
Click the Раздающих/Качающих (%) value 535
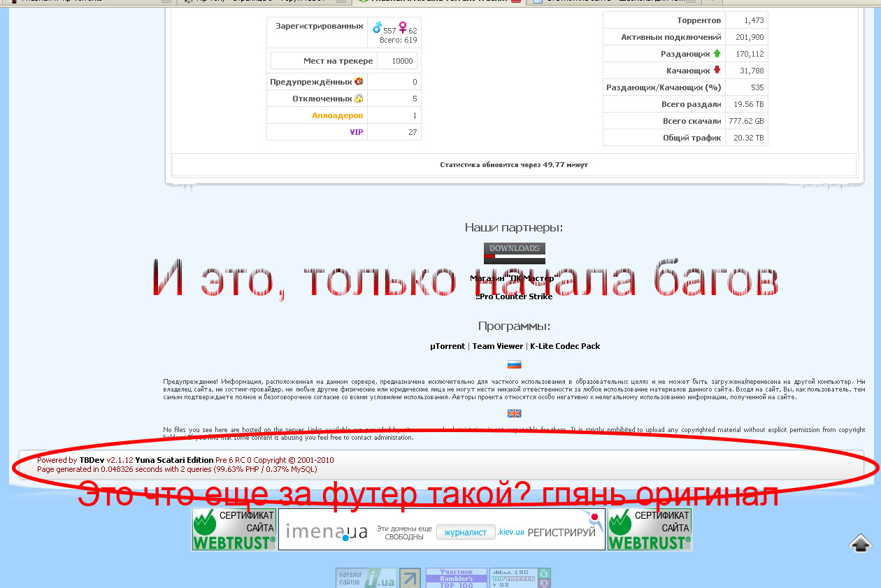coord(757,87)
